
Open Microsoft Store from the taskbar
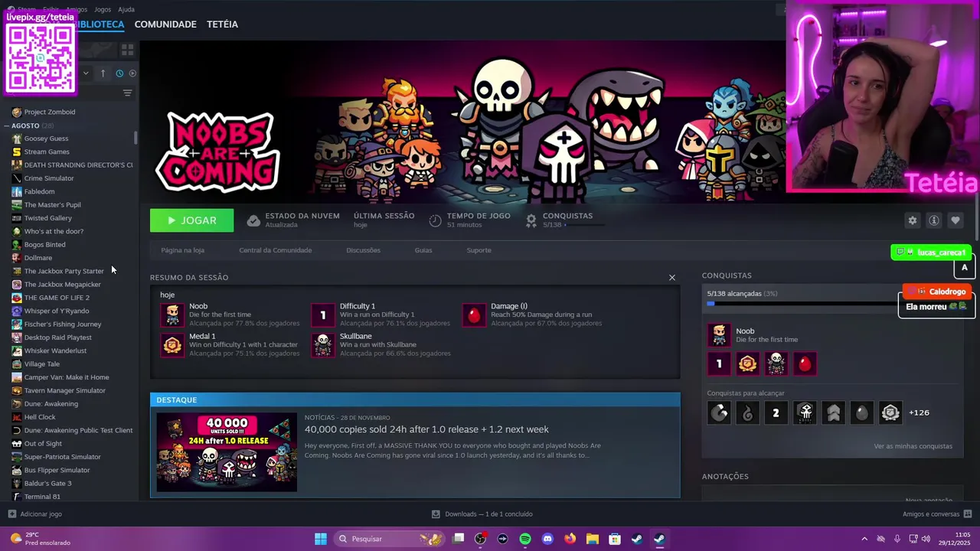[614, 539]
